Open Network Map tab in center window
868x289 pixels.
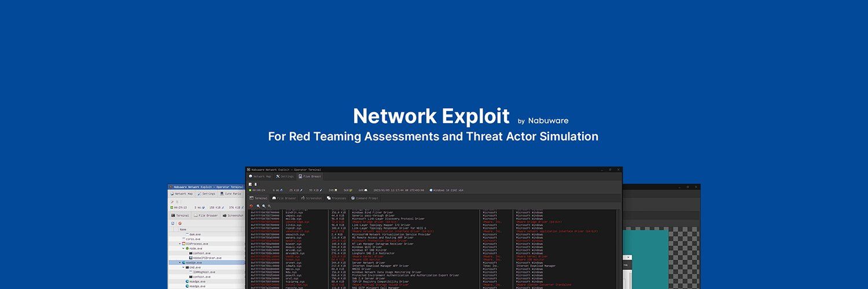pyautogui.click(x=260, y=176)
